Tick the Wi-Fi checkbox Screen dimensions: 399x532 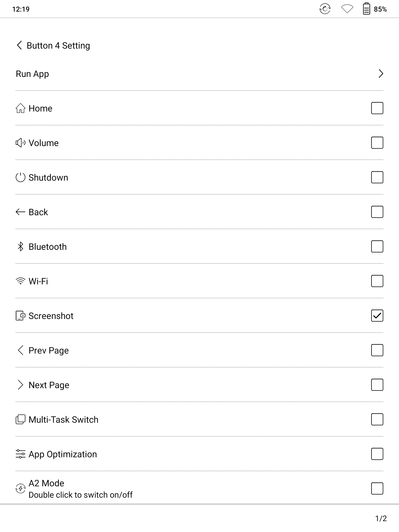(x=377, y=281)
